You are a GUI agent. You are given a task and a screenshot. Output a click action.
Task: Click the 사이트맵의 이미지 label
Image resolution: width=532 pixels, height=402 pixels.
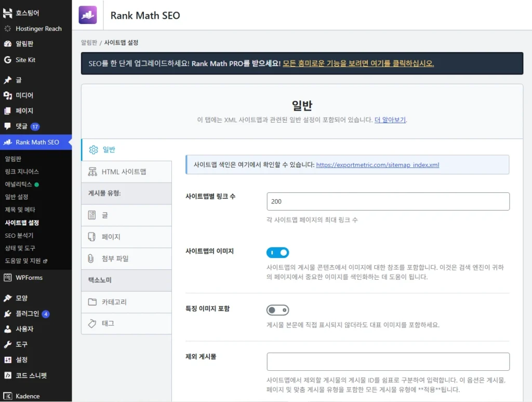(x=209, y=251)
